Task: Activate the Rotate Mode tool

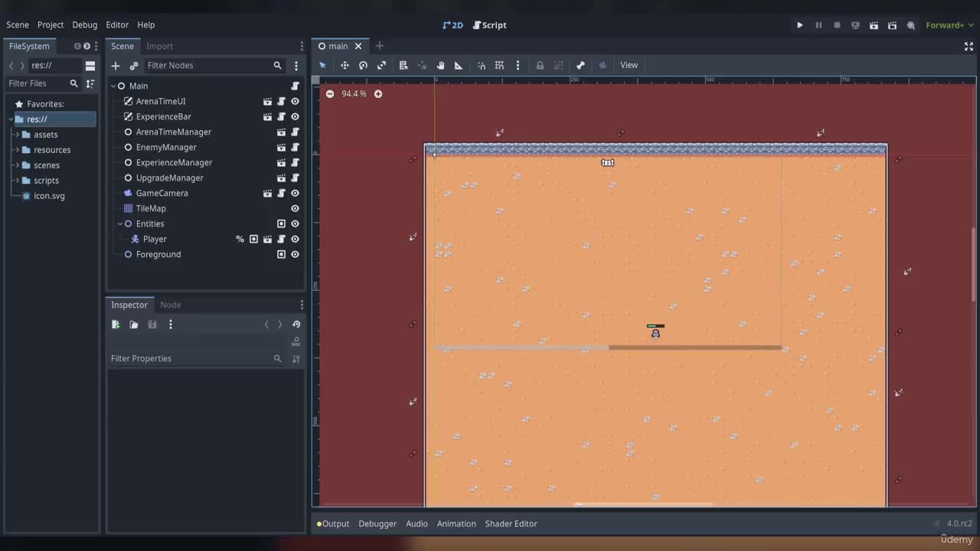Action: (363, 65)
